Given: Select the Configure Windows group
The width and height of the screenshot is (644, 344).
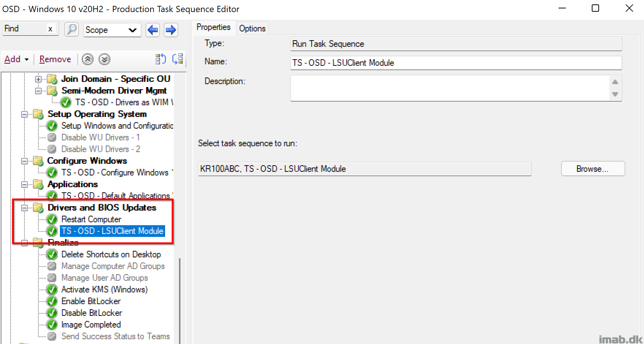Looking at the screenshot, I should click(x=87, y=161).
